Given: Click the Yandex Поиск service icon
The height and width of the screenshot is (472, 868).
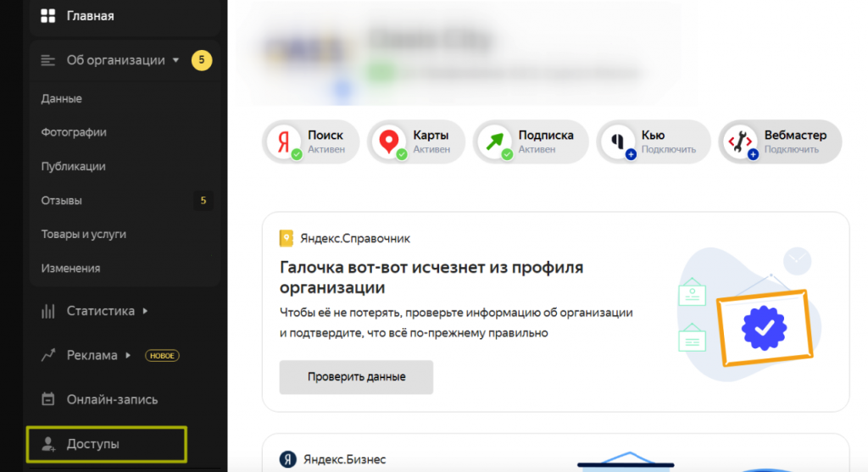Looking at the screenshot, I should tap(285, 142).
